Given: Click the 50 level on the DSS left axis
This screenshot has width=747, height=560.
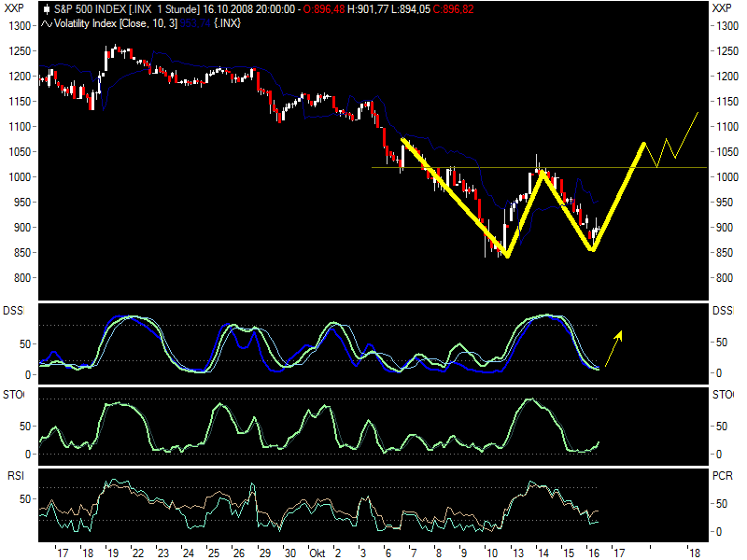Looking at the screenshot, I should coord(25,344).
